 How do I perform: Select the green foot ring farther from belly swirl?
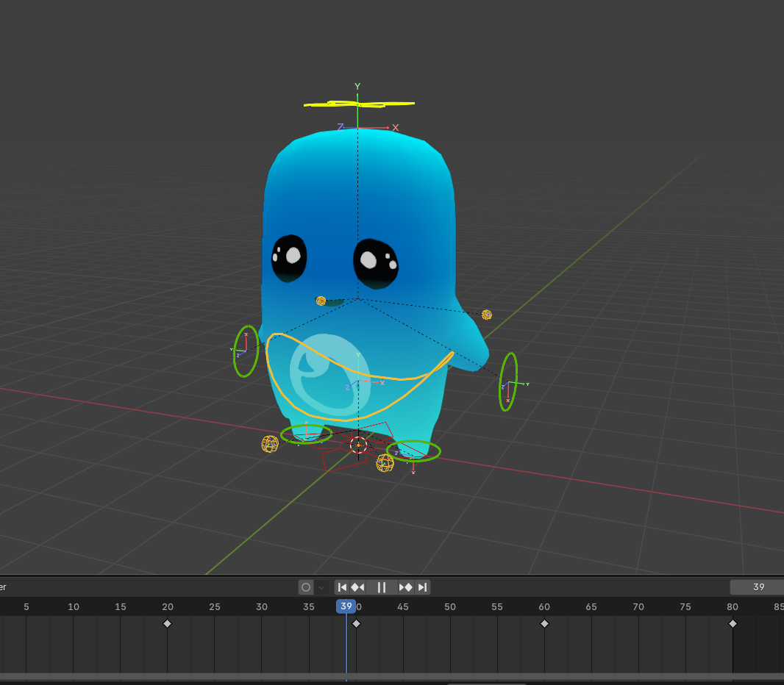(x=413, y=451)
